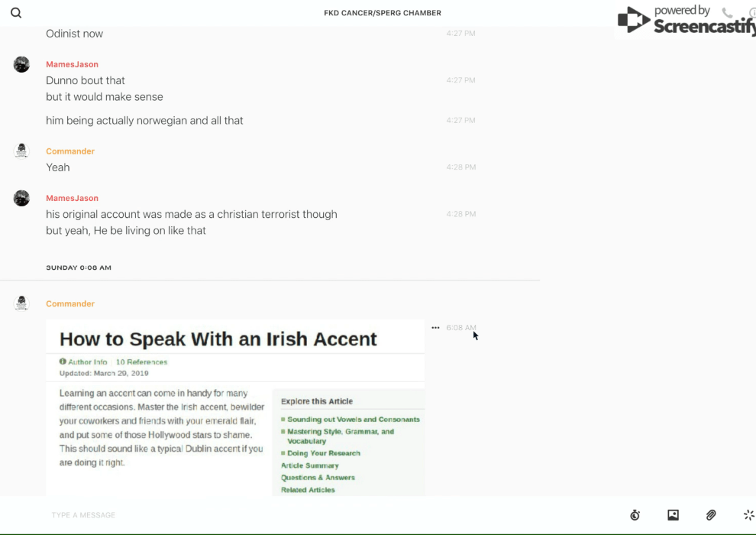Image resolution: width=756 pixels, height=535 pixels.
Task: Click the Screencastify logo watermark
Action: (684, 21)
